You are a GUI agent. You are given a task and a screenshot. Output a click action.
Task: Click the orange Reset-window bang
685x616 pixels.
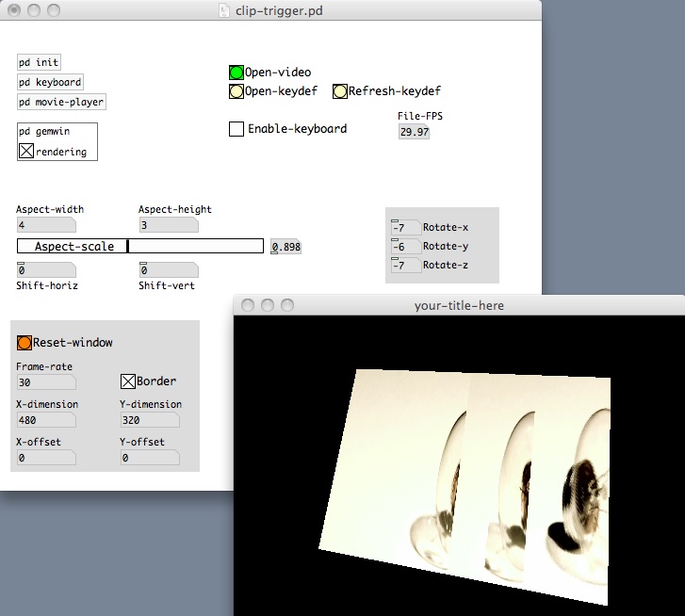(x=24, y=343)
